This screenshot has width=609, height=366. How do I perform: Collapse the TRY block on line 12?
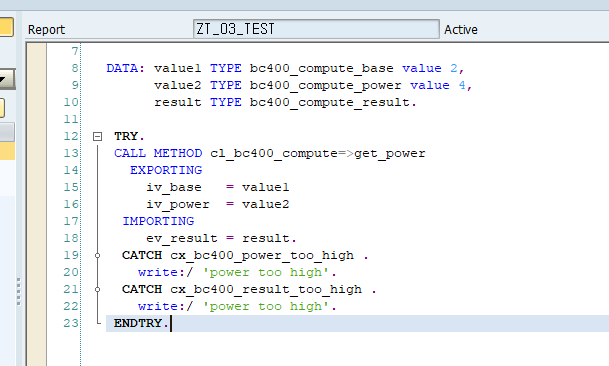coord(97,136)
